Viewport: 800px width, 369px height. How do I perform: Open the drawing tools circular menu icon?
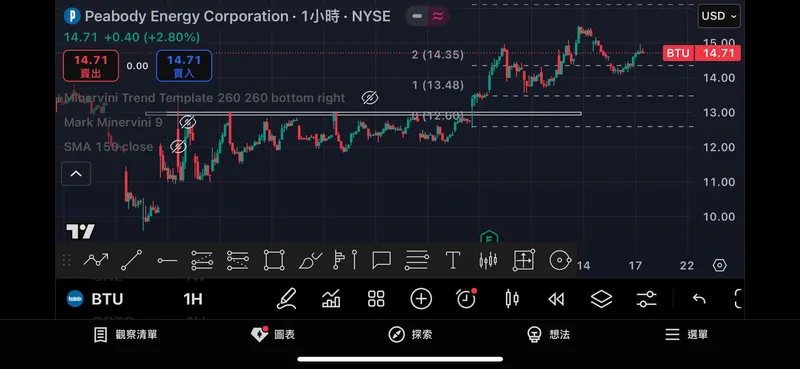(560, 260)
